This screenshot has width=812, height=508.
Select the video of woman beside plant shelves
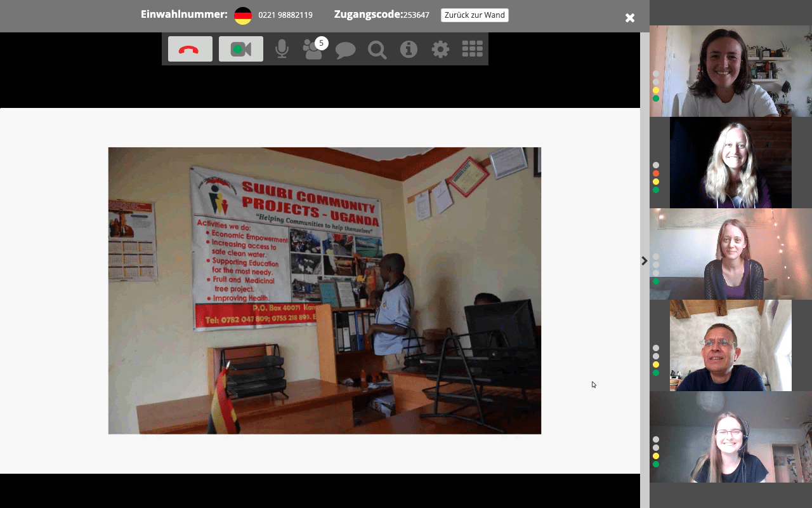731,71
